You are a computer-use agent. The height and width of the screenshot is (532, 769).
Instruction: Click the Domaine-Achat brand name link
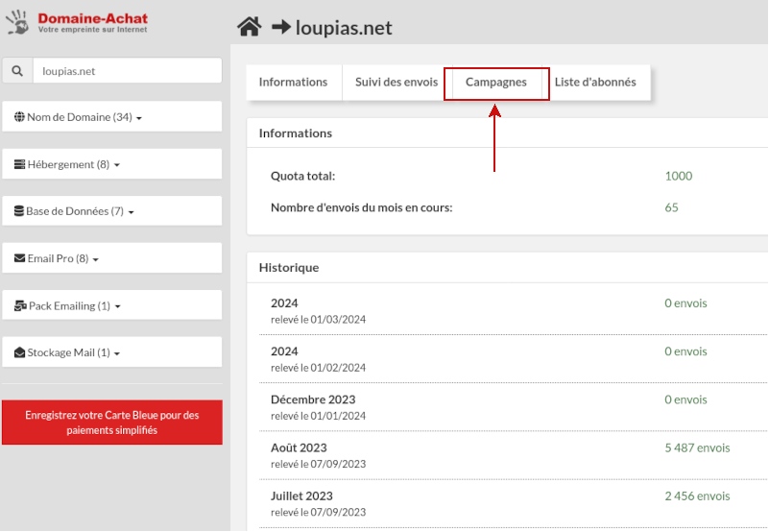tap(93, 18)
